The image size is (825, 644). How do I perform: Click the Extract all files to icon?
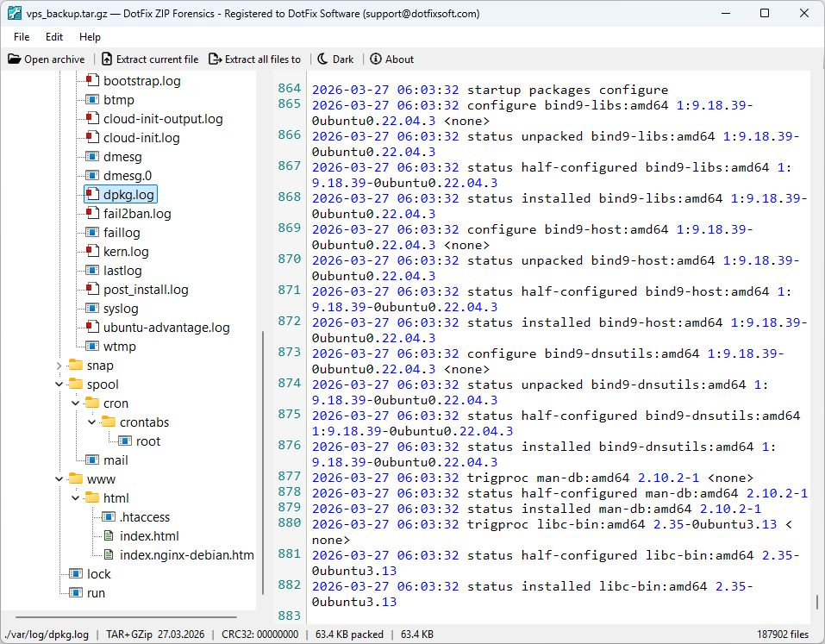click(x=216, y=59)
